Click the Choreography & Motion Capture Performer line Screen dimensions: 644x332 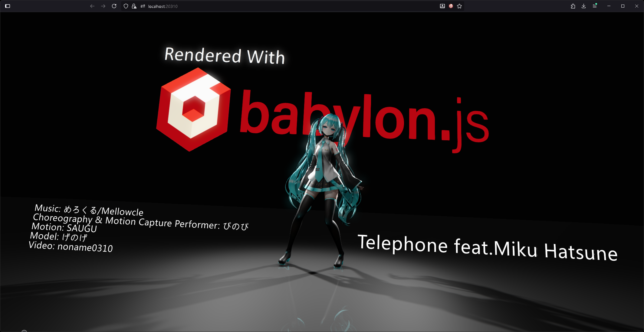(141, 222)
